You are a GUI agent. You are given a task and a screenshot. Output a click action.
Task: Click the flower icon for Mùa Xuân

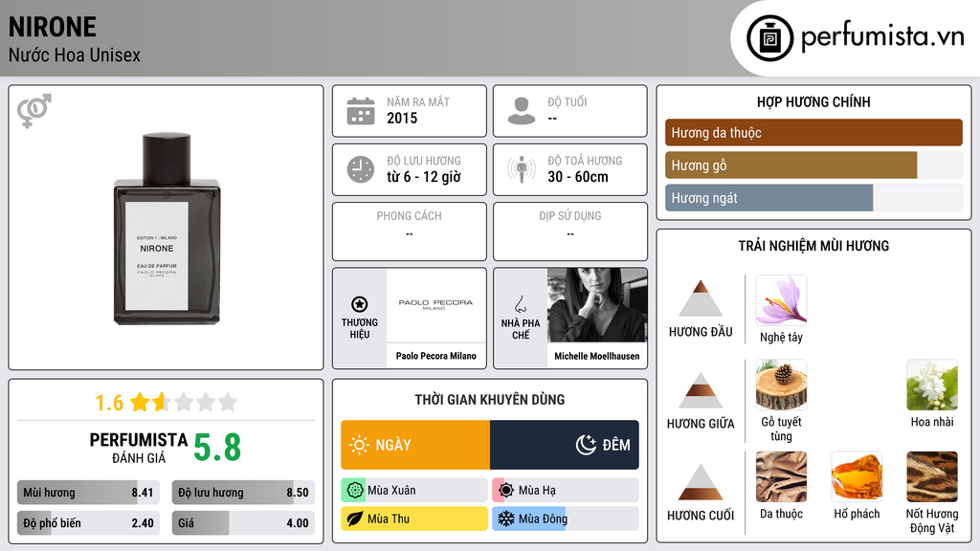(355, 490)
